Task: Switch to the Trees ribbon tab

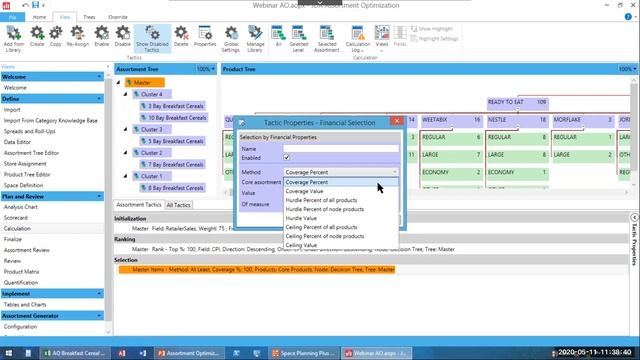Action: coord(89,17)
